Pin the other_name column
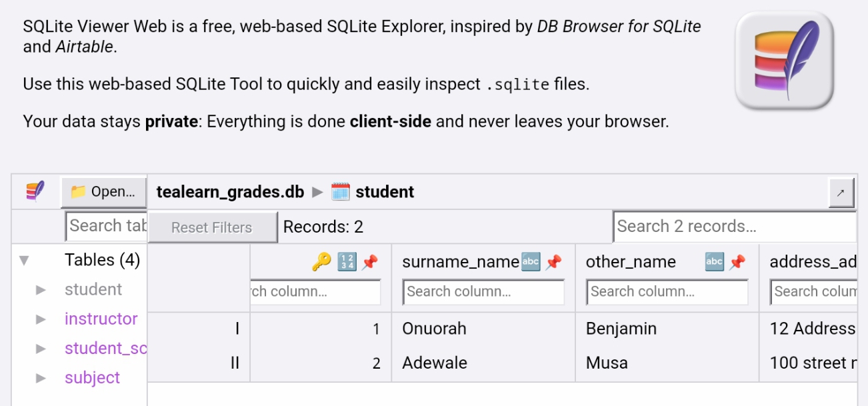 click(737, 262)
